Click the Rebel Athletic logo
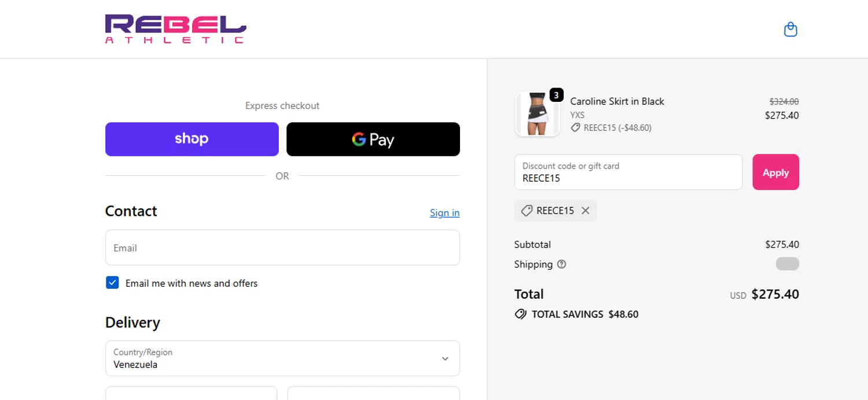 175,29
